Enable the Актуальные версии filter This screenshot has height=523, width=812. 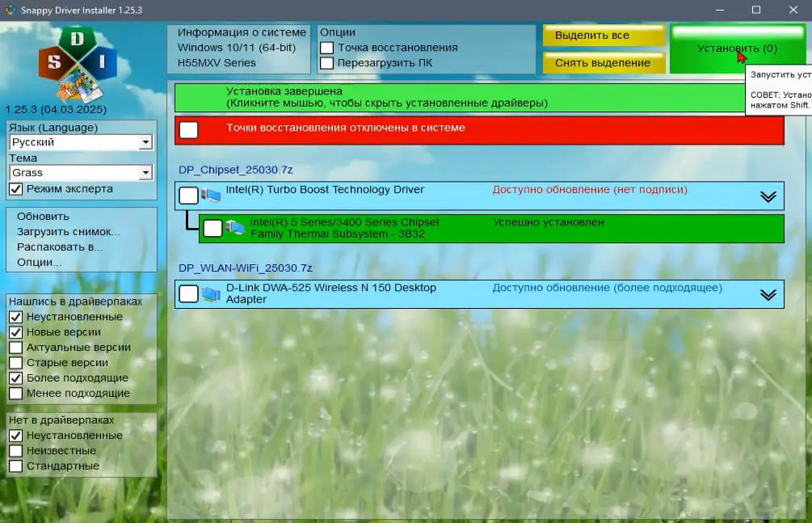(16, 348)
